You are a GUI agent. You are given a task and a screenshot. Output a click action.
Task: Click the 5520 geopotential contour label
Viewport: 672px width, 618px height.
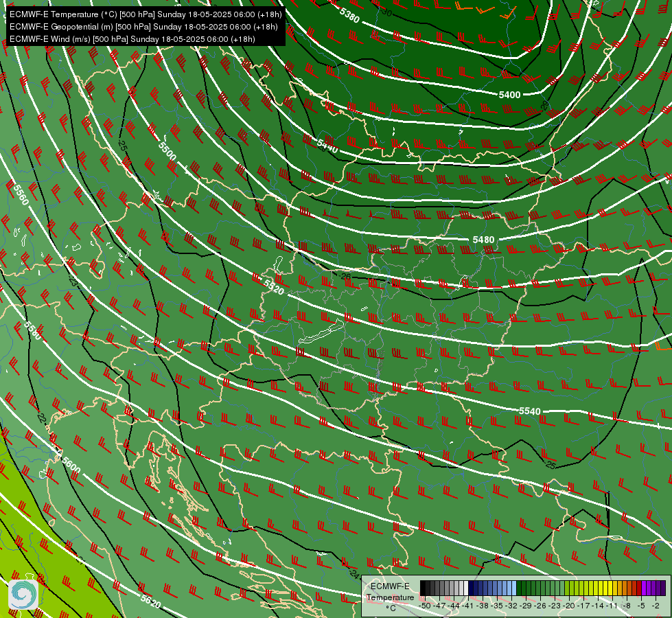[274, 287]
